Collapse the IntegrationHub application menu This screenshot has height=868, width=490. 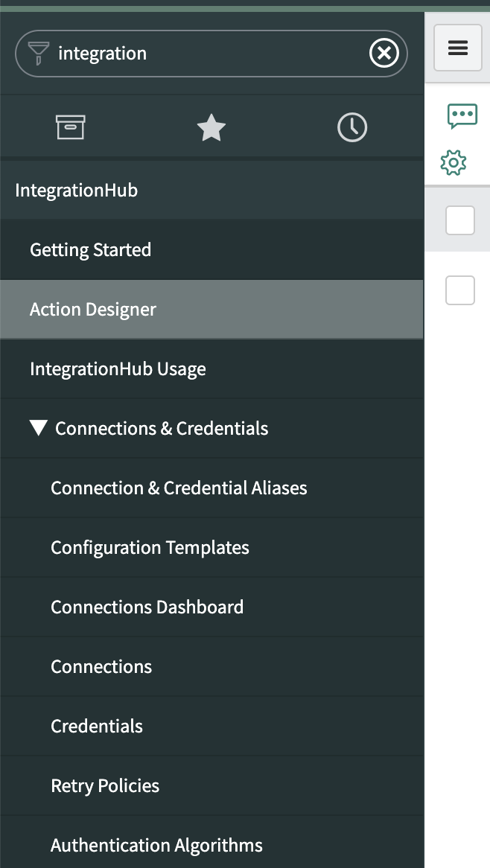point(76,191)
